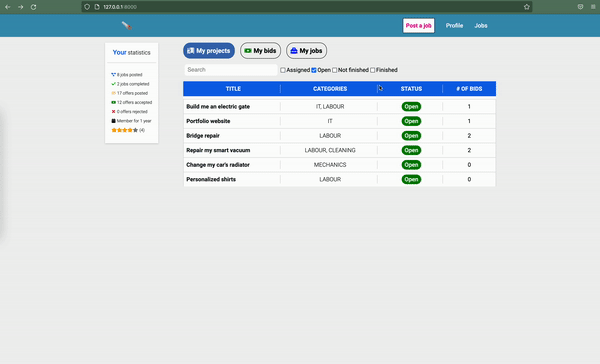Click bid count for Change my car's radiator
Screen dimensions: 600x364
click(x=469, y=165)
